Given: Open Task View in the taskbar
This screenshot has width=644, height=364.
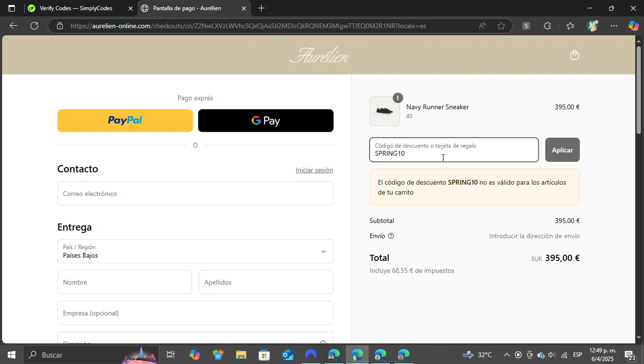Looking at the screenshot, I should (x=170, y=355).
